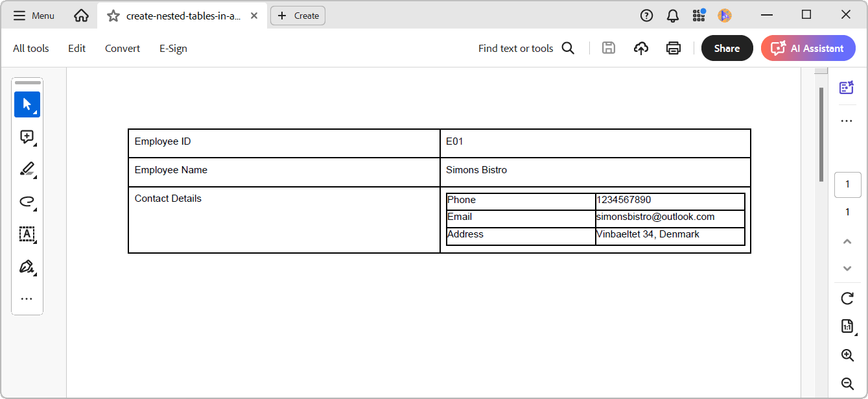Click the Phone label in nested table
868x399 pixels.
pos(462,200)
